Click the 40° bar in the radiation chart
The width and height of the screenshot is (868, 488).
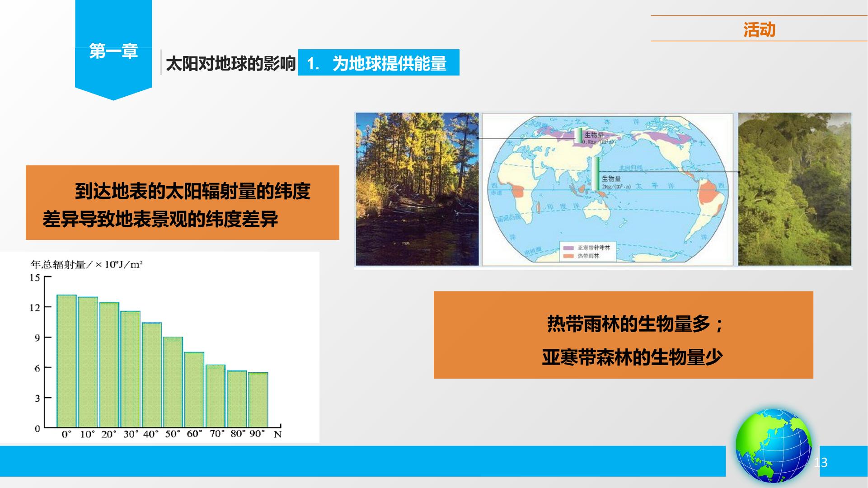pyautogui.click(x=152, y=375)
